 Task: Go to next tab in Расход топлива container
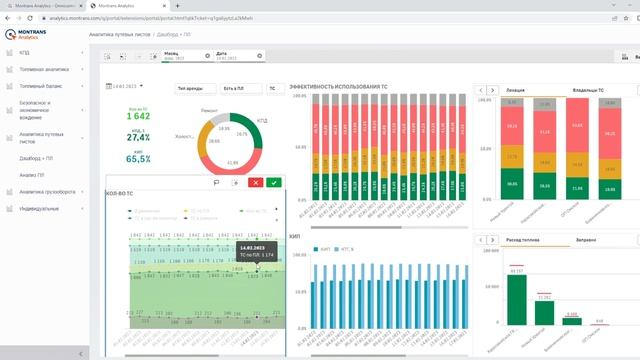[493, 240]
